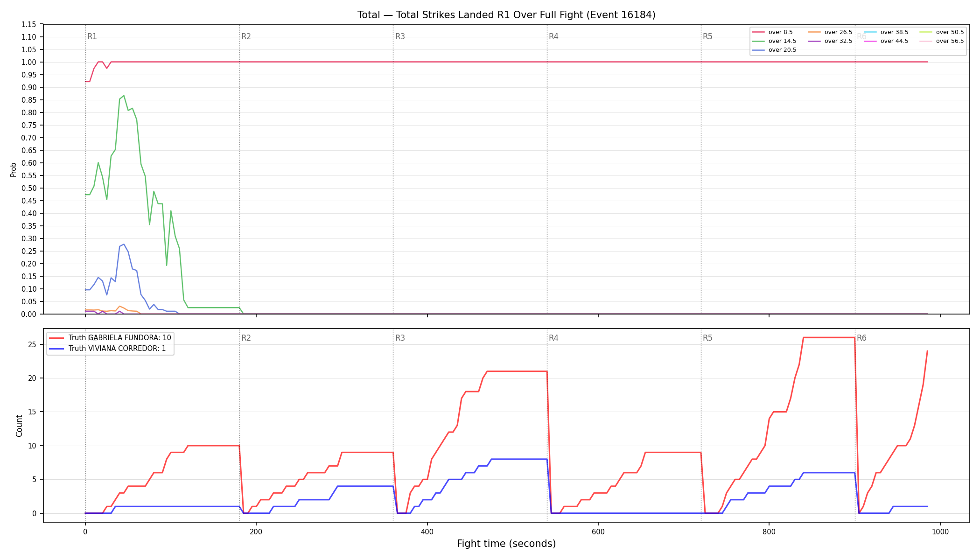980x560 pixels.
Task: Click the 'Fight time (seconds)' axis label
Action: (506, 544)
